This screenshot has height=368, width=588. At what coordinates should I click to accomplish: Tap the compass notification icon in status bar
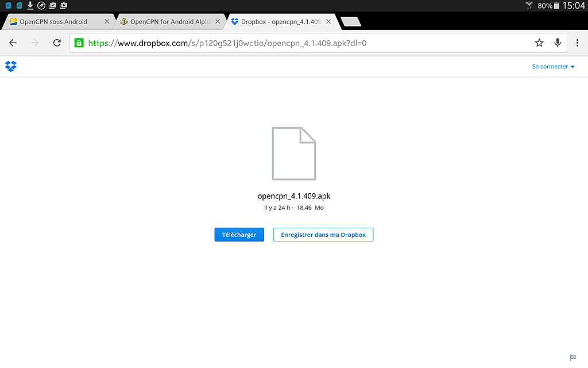[41, 5]
